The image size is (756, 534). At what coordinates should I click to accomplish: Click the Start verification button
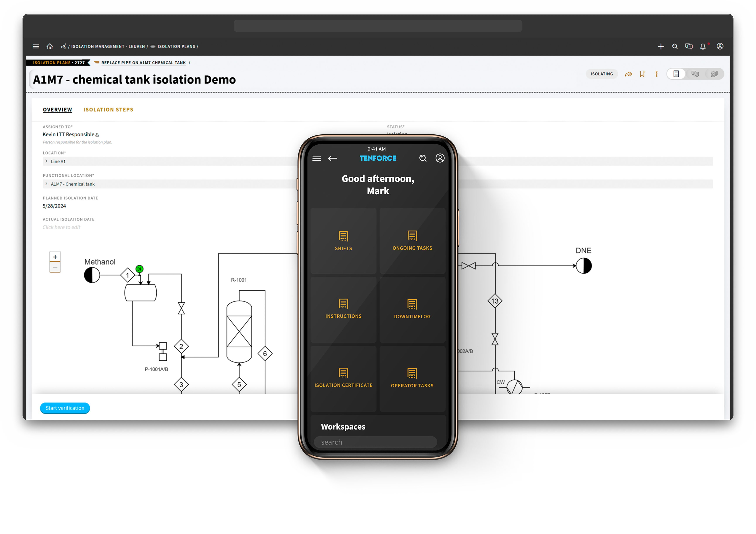tap(65, 408)
